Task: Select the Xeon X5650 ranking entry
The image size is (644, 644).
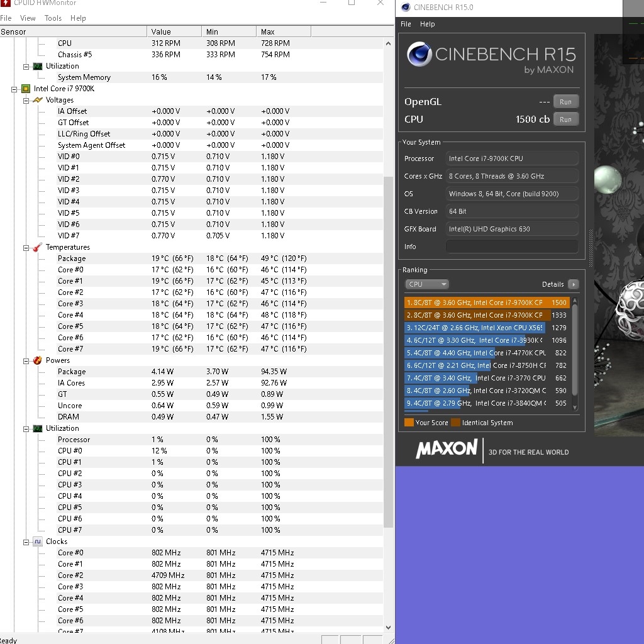Action: coord(475,328)
